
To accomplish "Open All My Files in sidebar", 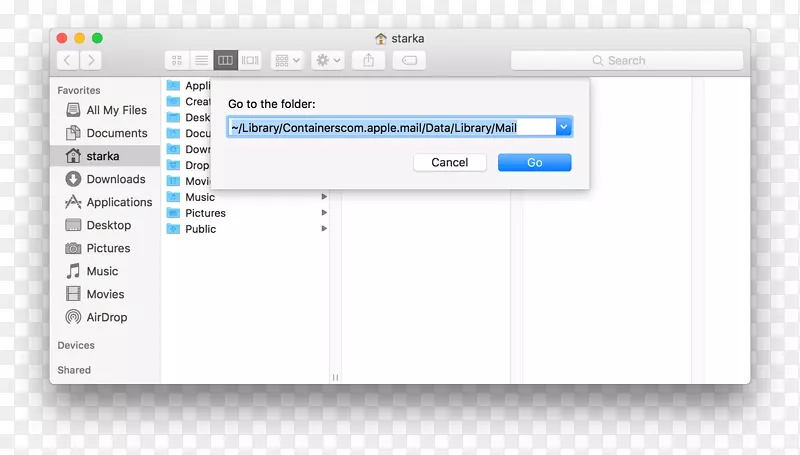I will (x=106, y=110).
